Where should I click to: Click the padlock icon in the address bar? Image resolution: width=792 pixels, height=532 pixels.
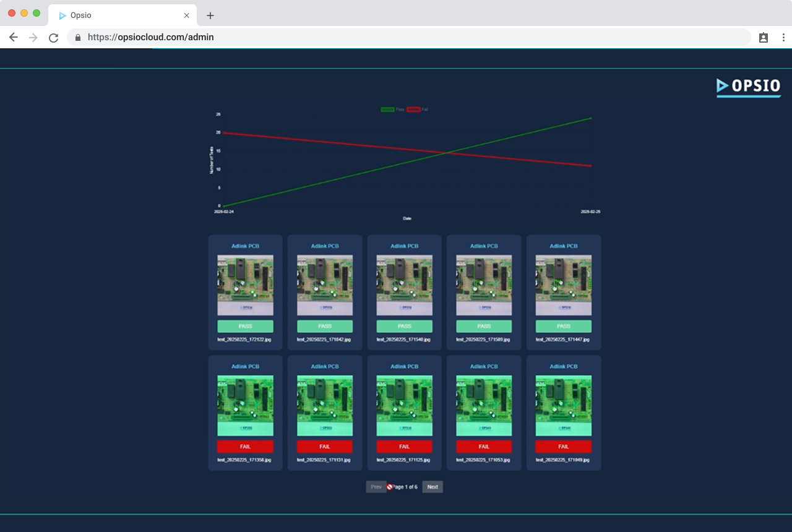[77, 37]
